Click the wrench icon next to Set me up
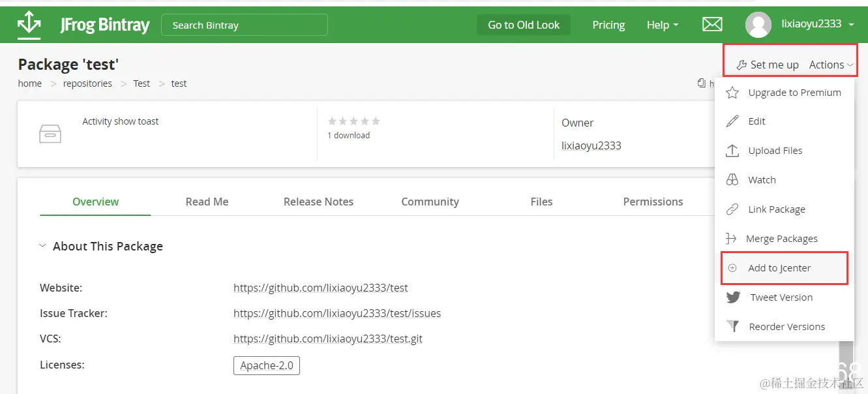The height and width of the screenshot is (394, 868). (x=741, y=65)
